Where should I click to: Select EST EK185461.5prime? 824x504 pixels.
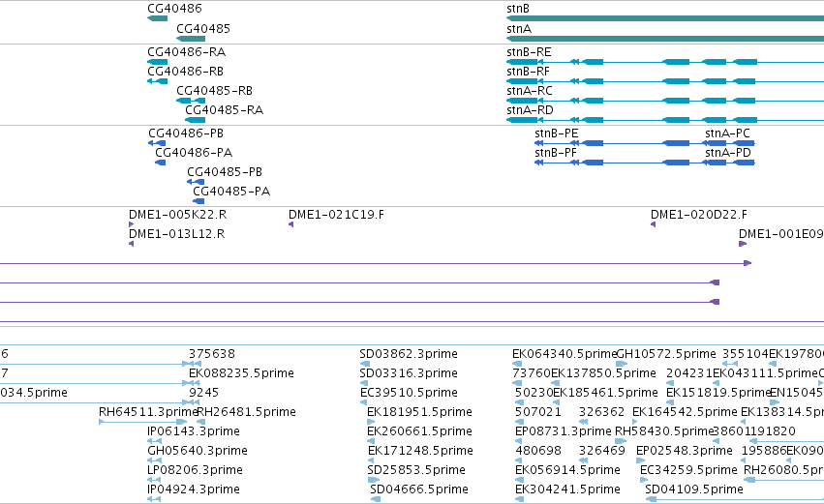click(604, 392)
